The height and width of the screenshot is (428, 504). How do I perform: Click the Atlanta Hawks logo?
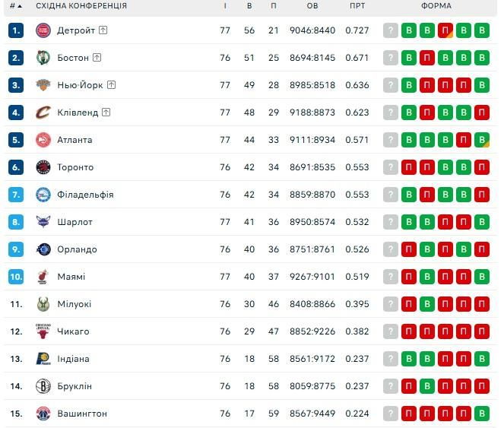click(x=43, y=140)
